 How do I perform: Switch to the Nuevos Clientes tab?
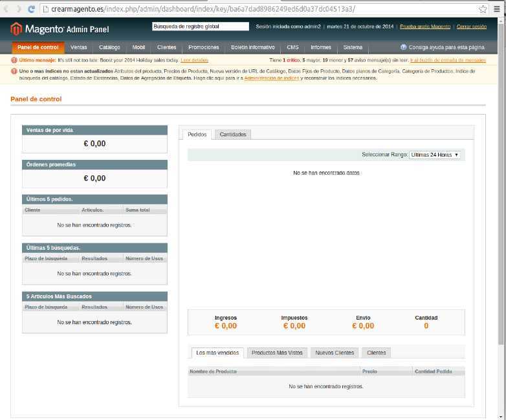coord(335,353)
